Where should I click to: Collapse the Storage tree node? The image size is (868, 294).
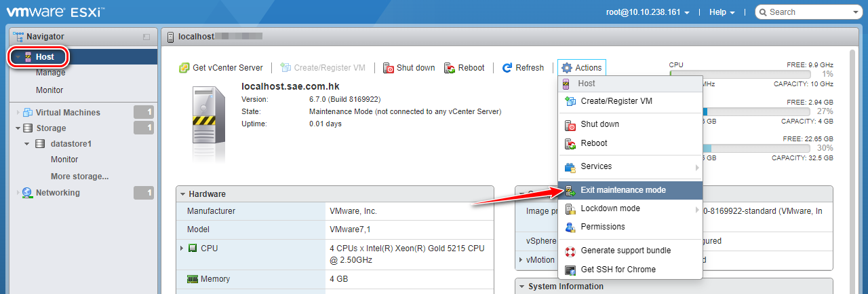pos(18,128)
